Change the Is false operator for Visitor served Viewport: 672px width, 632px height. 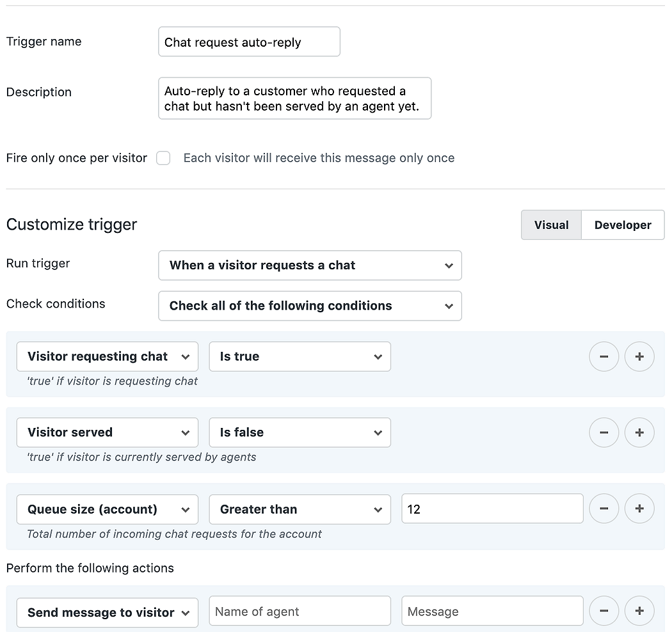pyautogui.click(x=300, y=432)
